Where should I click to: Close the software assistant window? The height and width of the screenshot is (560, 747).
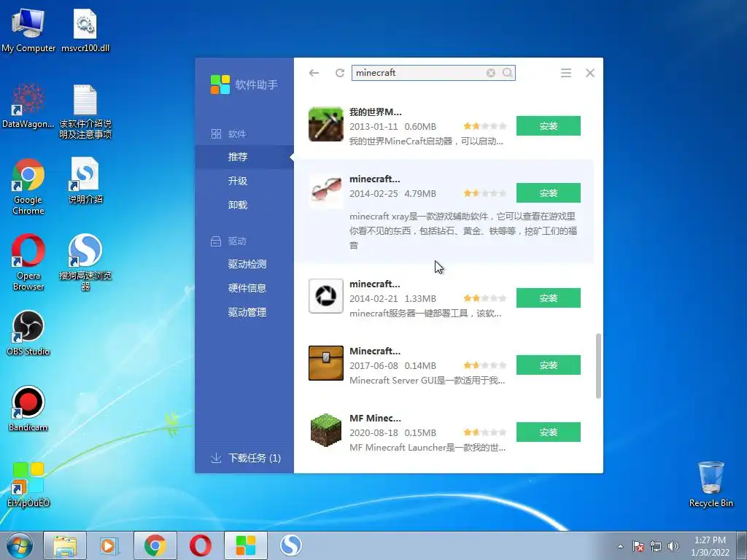pos(589,73)
